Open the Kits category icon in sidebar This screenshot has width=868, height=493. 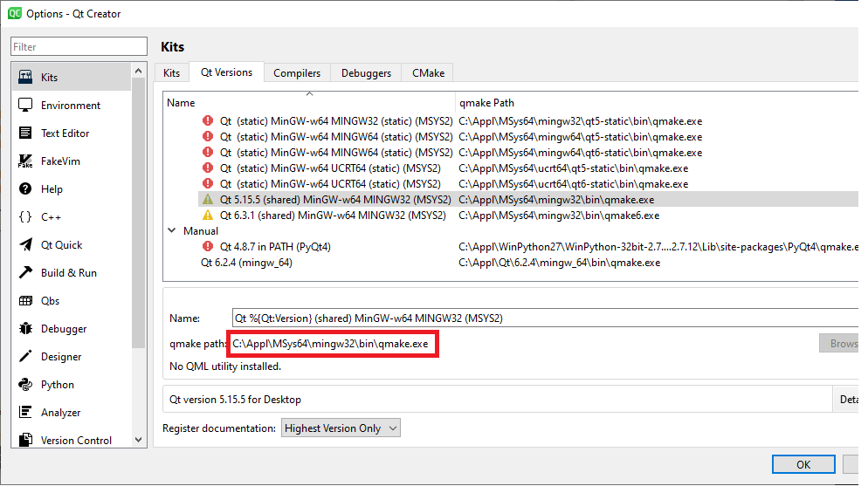(25, 77)
